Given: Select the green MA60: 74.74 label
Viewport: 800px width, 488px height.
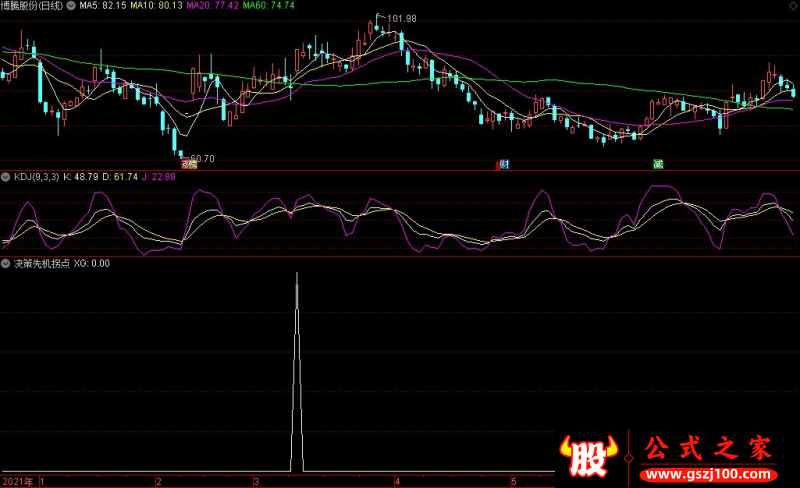Looking at the screenshot, I should click(x=268, y=6).
